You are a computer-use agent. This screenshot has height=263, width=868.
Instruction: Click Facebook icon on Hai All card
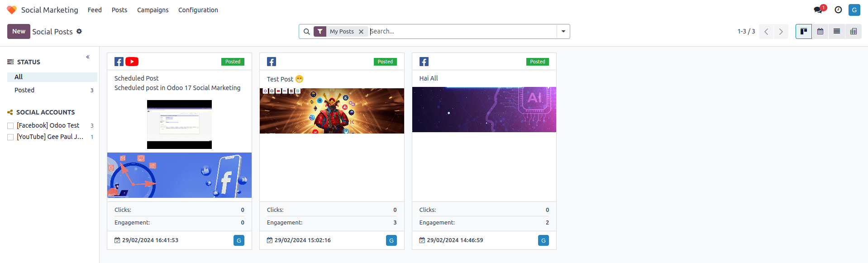424,62
